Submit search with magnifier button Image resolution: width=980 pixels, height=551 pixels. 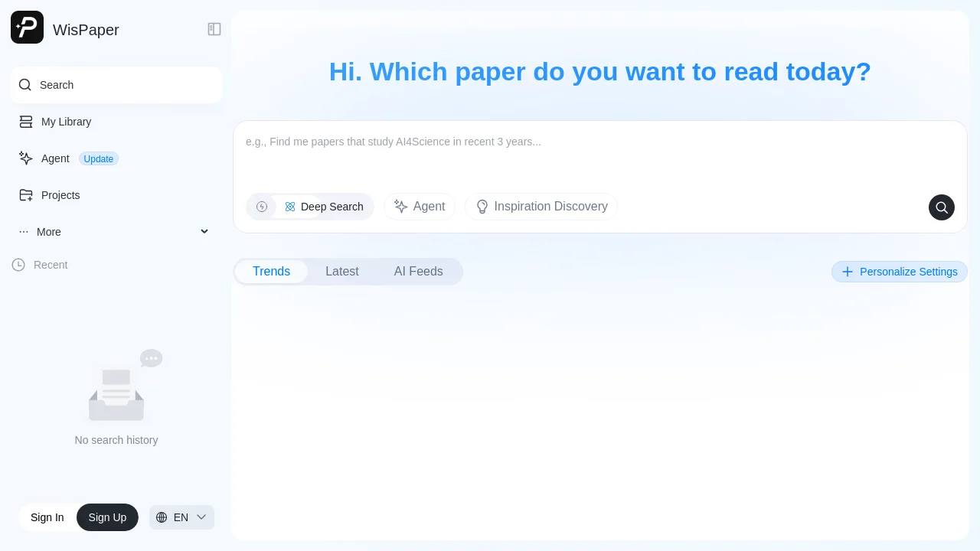942,207
